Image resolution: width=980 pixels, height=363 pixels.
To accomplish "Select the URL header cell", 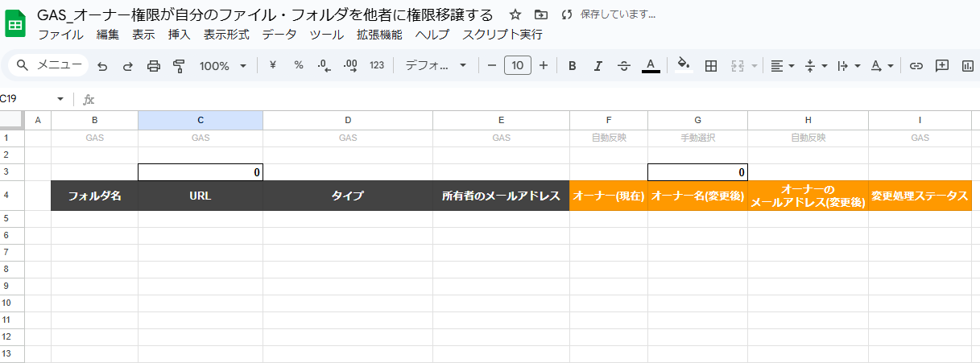I will point(201,196).
